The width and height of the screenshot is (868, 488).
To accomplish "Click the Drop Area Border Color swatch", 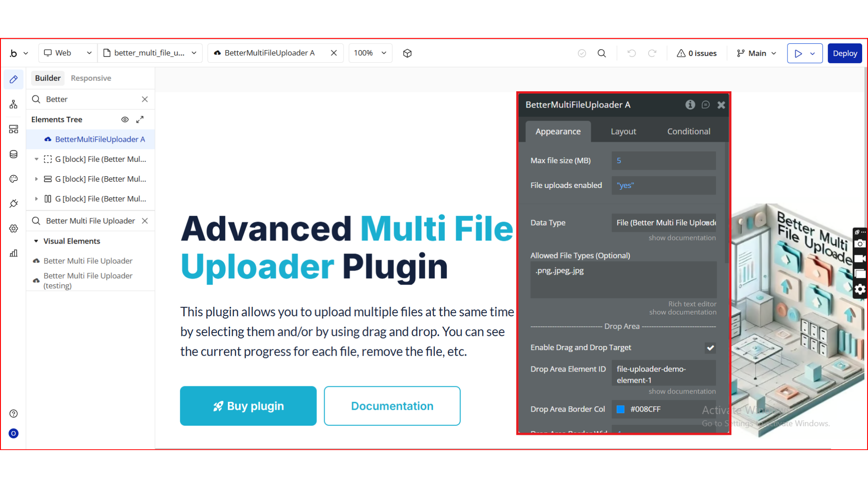I will click(x=621, y=409).
